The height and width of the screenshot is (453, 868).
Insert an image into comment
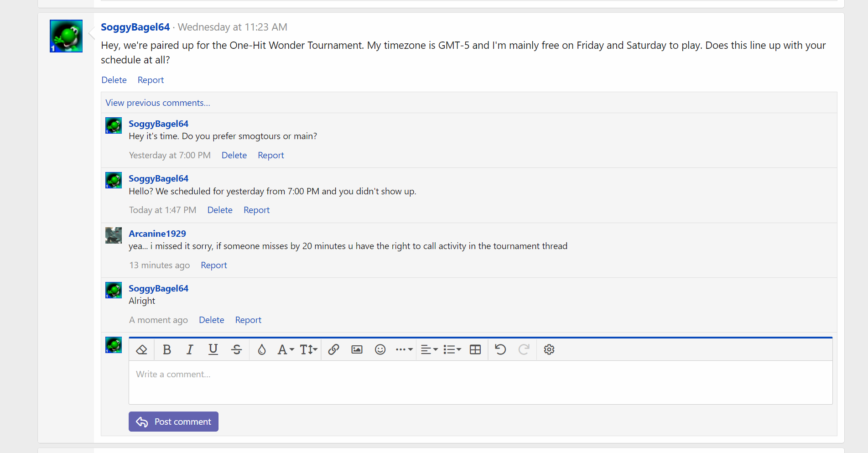point(357,349)
